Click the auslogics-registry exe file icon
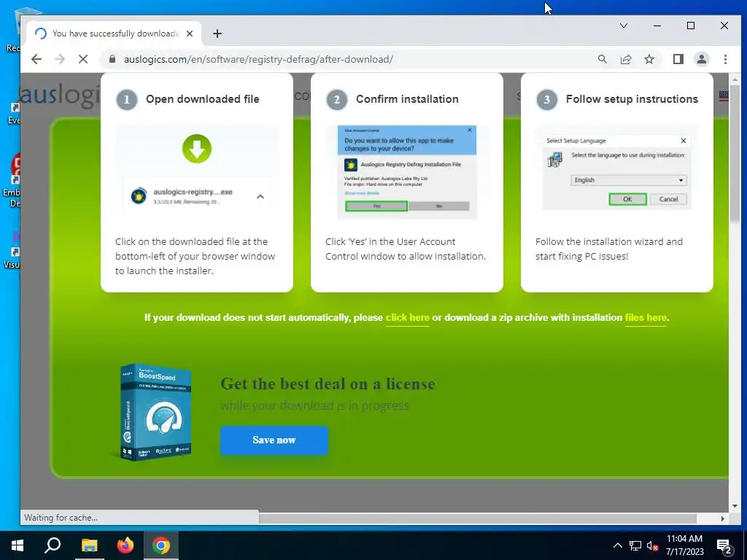 tap(139, 195)
